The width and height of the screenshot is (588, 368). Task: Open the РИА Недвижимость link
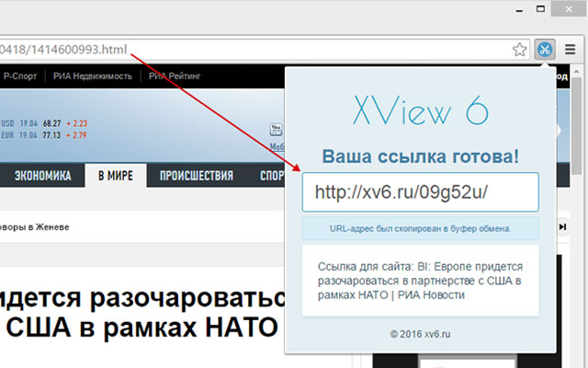pos(93,76)
